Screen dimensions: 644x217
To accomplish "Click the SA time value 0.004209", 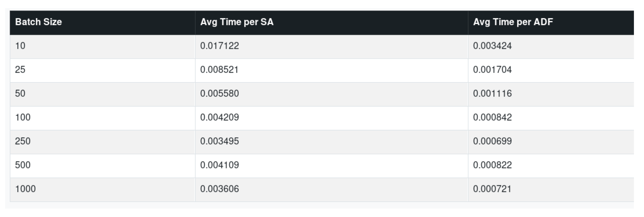I will 220,117.
